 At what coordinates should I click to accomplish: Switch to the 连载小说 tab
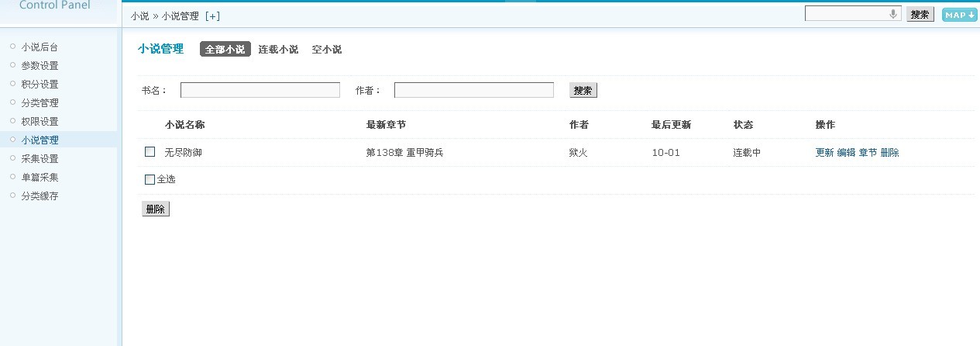tap(278, 50)
